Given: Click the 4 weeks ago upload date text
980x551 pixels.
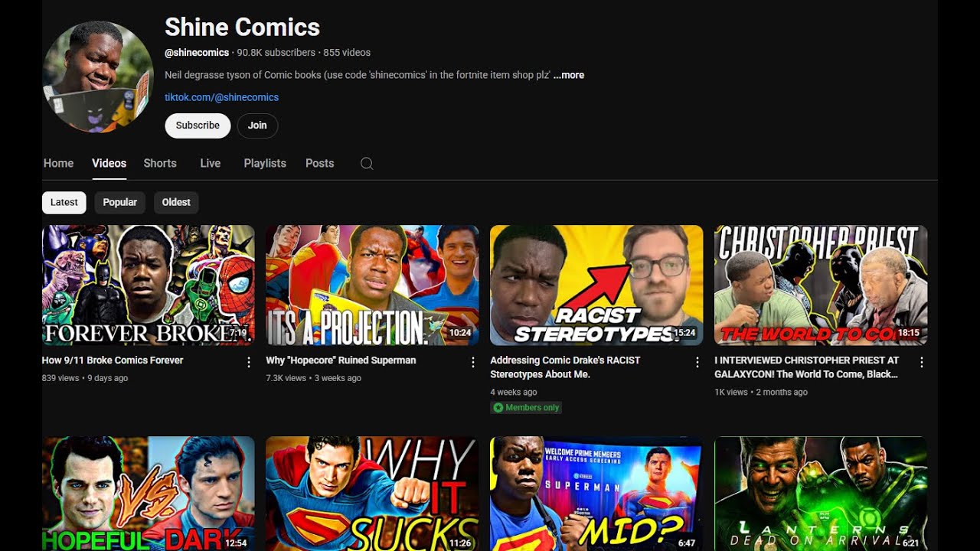Looking at the screenshot, I should 514,392.
